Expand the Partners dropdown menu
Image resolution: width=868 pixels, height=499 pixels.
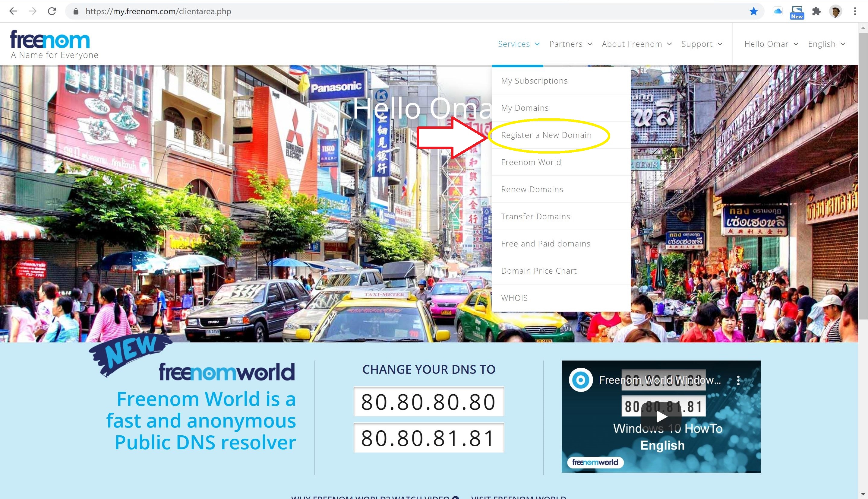click(x=570, y=44)
